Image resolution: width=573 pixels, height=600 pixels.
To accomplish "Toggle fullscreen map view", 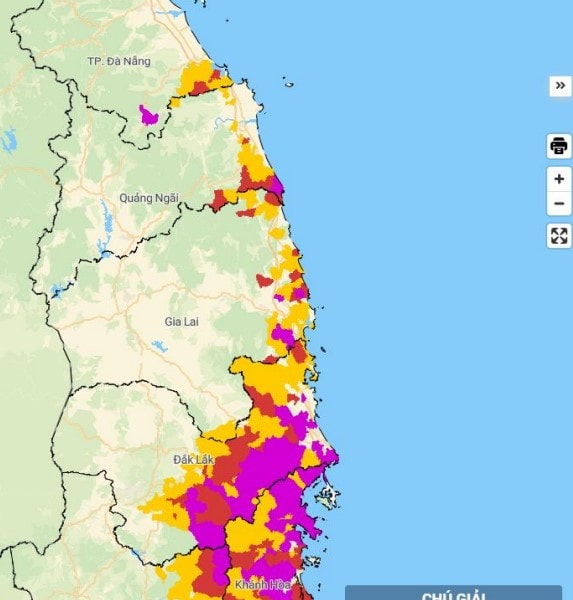I will pyautogui.click(x=559, y=236).
